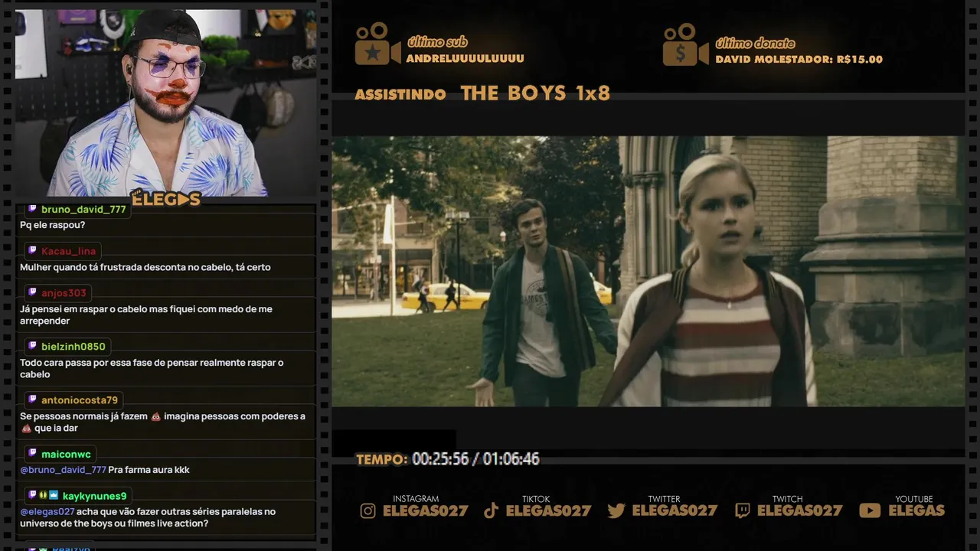Click the último donate dollar camera icon
Image resolution: width=980 pixels, height=551 pixels.
[x=685, y=44]
